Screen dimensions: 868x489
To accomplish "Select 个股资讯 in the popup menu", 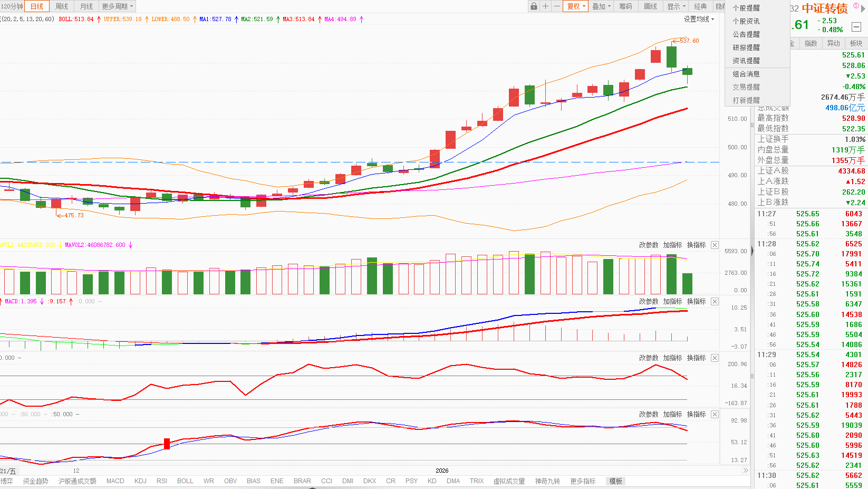I will point(746,21).
